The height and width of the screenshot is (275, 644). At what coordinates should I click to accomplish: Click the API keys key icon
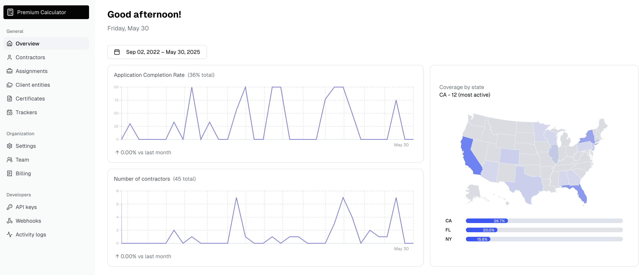(10, 207)
